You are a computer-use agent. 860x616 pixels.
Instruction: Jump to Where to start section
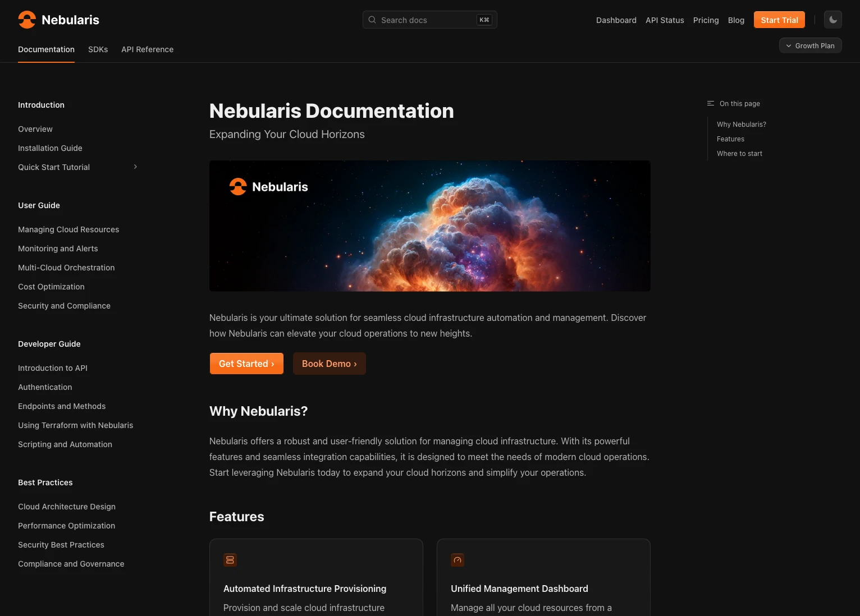click(x=739, y=154)
